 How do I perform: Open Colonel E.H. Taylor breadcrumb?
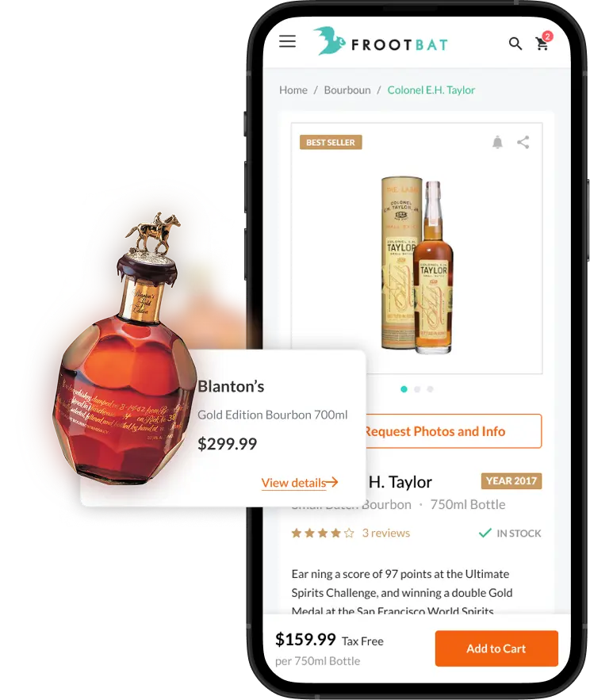pos(431,90)
